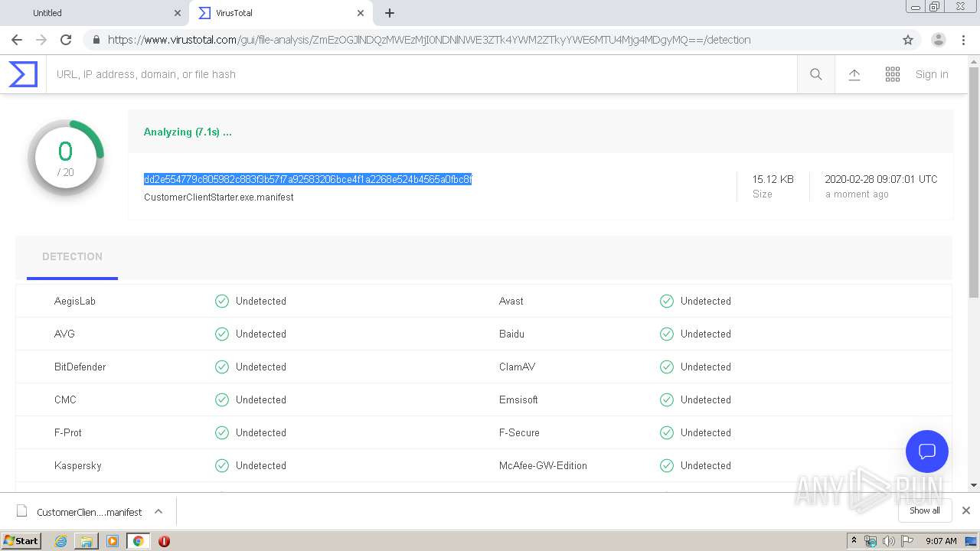Click the BitDefender engine name
This screenshot has height=551, width=980.
(80, 367)
